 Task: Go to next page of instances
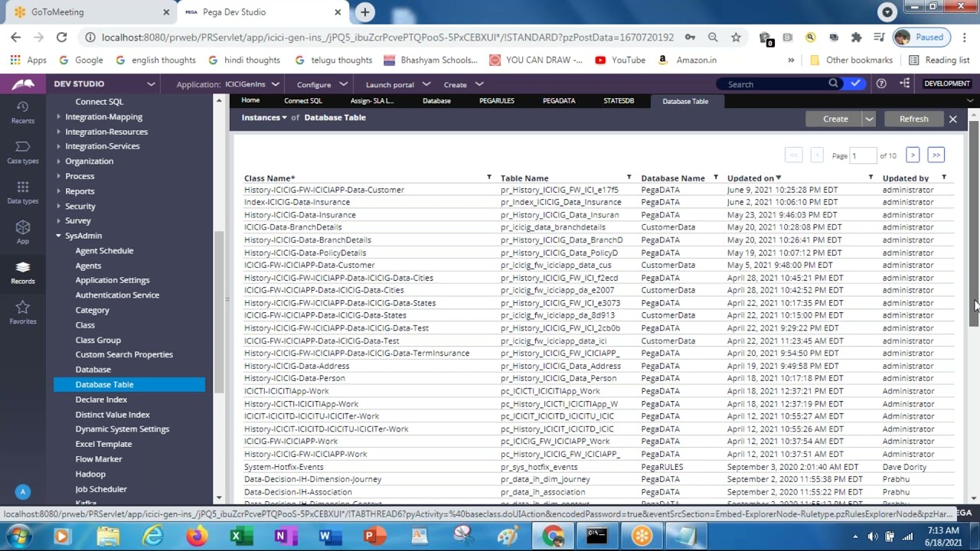pos(913,155)
